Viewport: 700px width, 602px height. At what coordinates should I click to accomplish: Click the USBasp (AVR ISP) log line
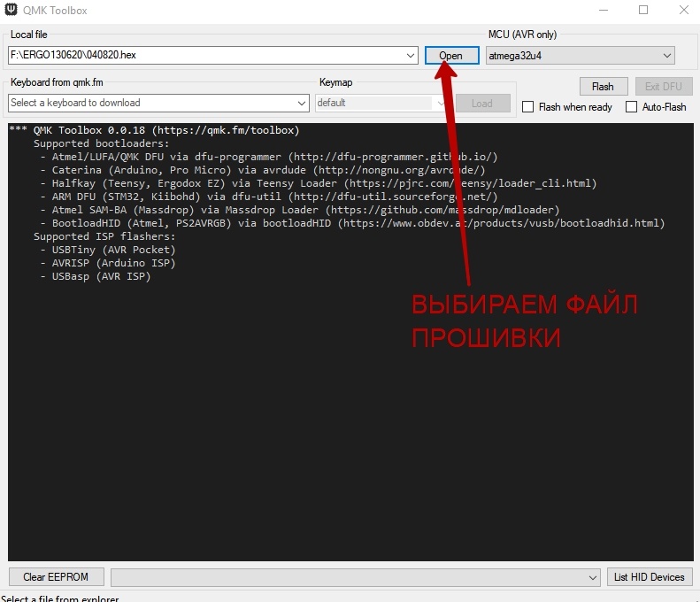(x=96, y=276)
